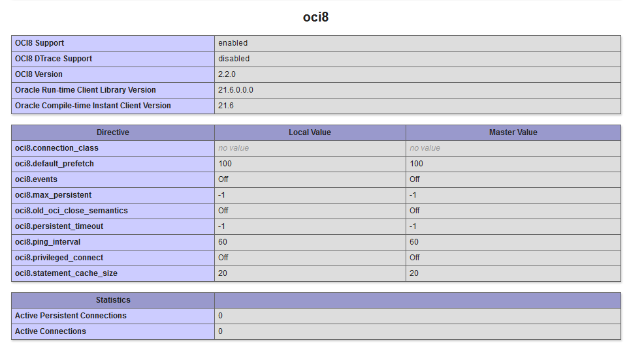Click the '21.6' compile-time client version value
The image size is (644, 349).
(x=226, y=106)
